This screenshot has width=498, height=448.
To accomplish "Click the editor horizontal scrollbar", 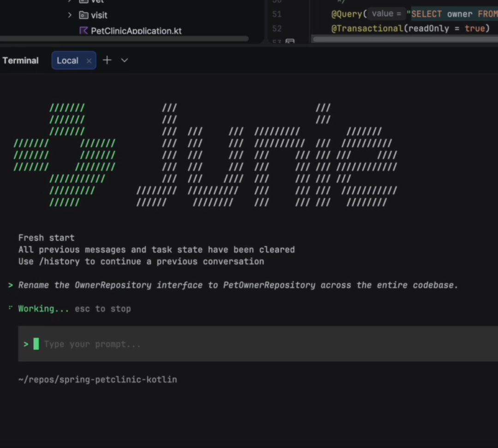I will click(x=405, y=39).
